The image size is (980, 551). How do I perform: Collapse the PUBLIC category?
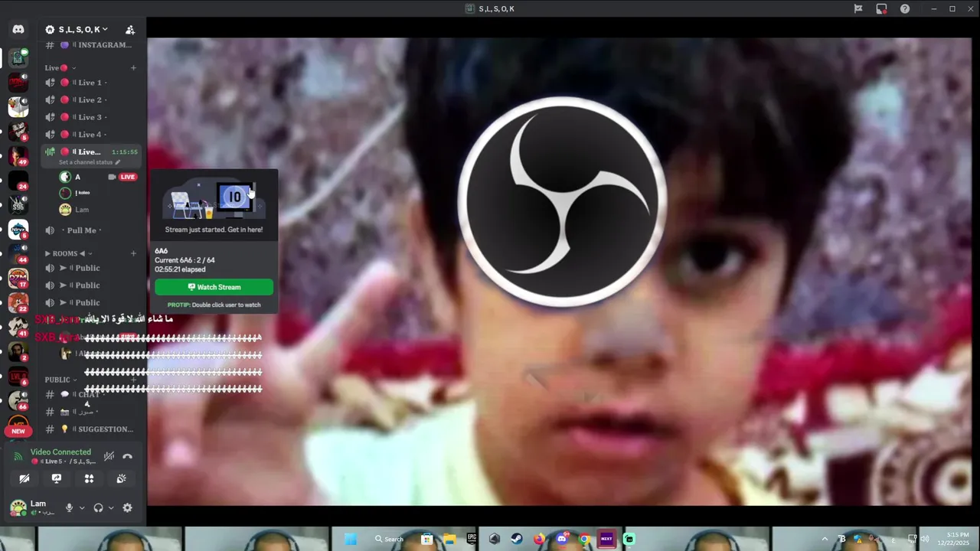[61, 380]
